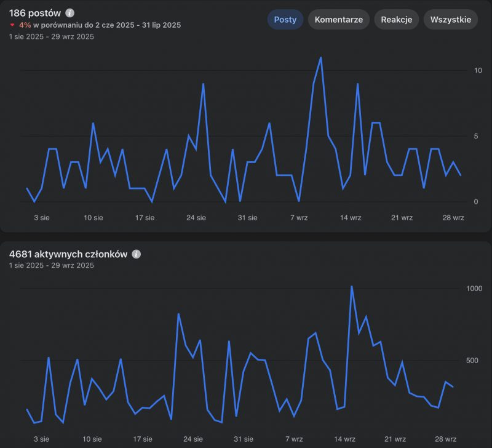The image size is (492, 448).
Task: Click the date range under the posts comparison line
Action: (52, 36)
